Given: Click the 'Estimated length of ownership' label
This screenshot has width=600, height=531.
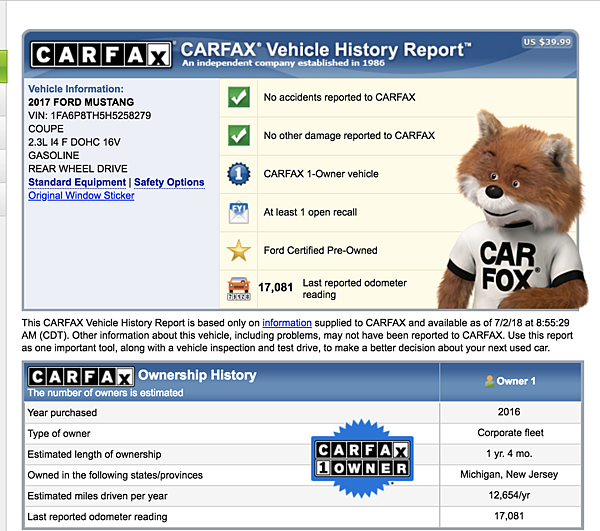Looking at the screenshot, I should coord(94,454).
